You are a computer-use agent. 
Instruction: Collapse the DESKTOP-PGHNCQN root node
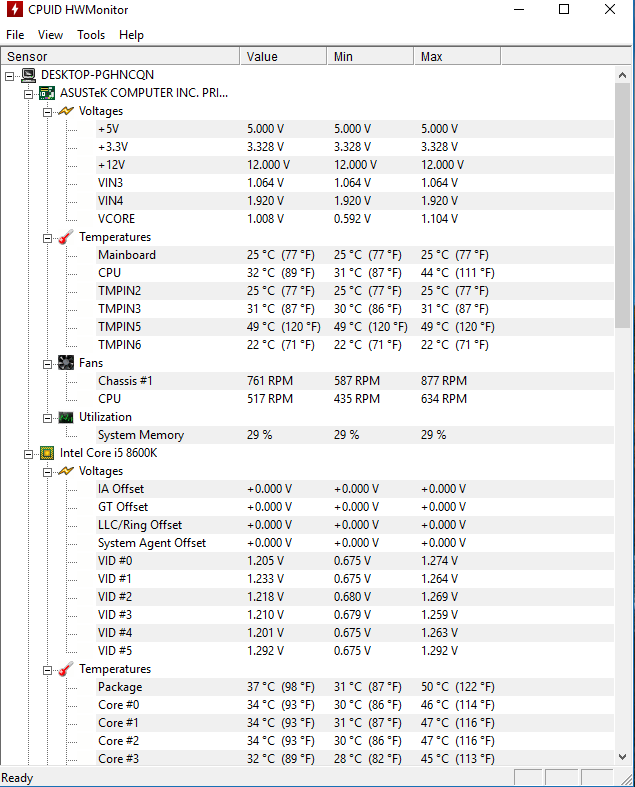10,76
